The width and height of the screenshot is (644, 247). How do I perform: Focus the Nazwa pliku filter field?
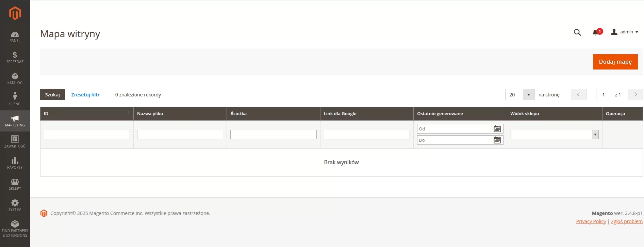point(180,135)
